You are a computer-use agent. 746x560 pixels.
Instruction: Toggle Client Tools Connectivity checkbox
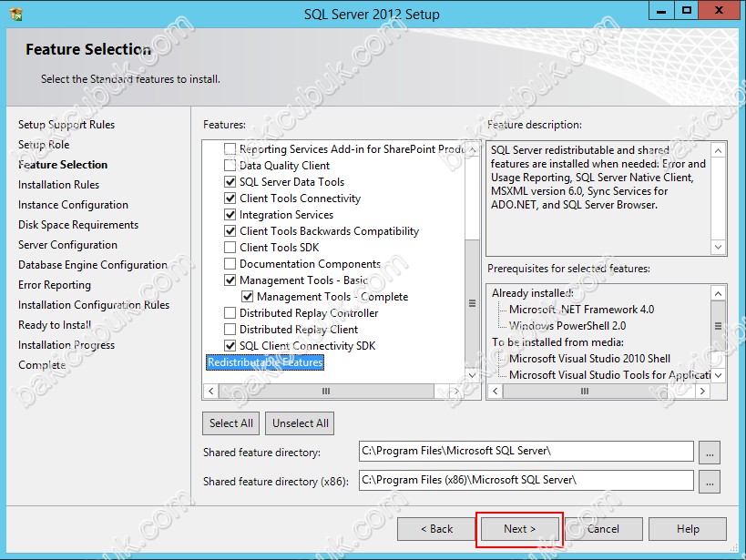[x=230, y=198]
